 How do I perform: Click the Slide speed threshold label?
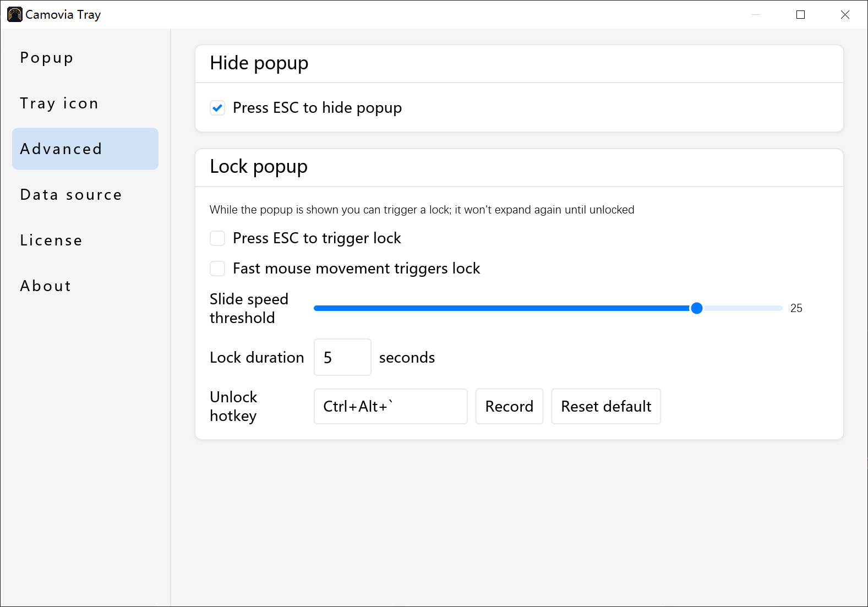tap(249, 308)
